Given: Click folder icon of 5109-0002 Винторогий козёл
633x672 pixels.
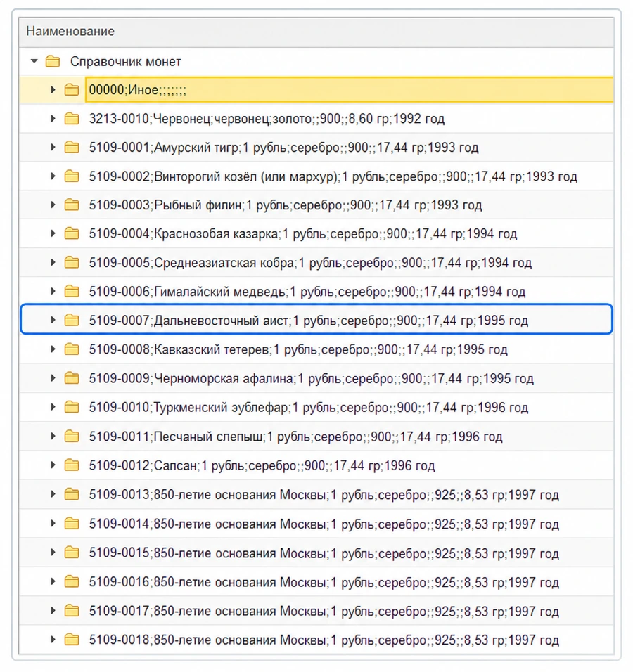Looking at the screenshot, I should 72,176.
